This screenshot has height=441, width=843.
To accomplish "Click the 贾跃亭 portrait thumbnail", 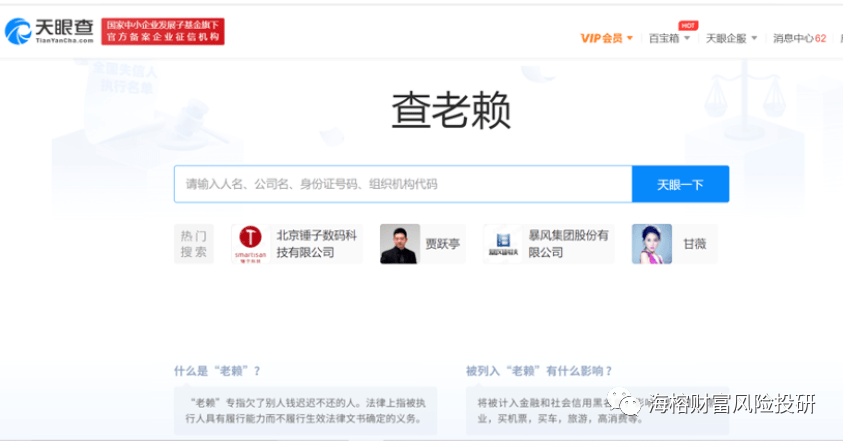I will click(399, 244).
